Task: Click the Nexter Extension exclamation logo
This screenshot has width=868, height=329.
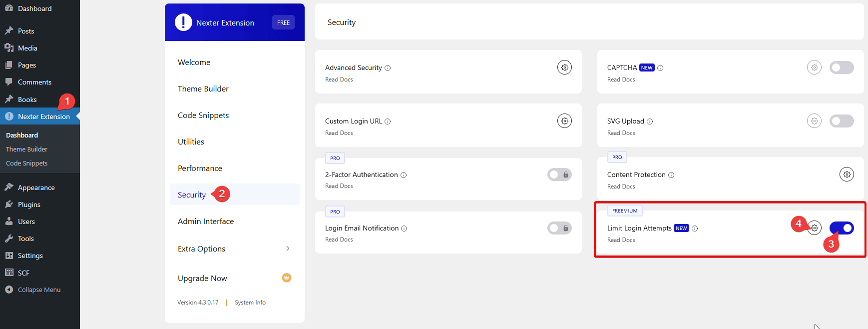Action: pos(183,22)
